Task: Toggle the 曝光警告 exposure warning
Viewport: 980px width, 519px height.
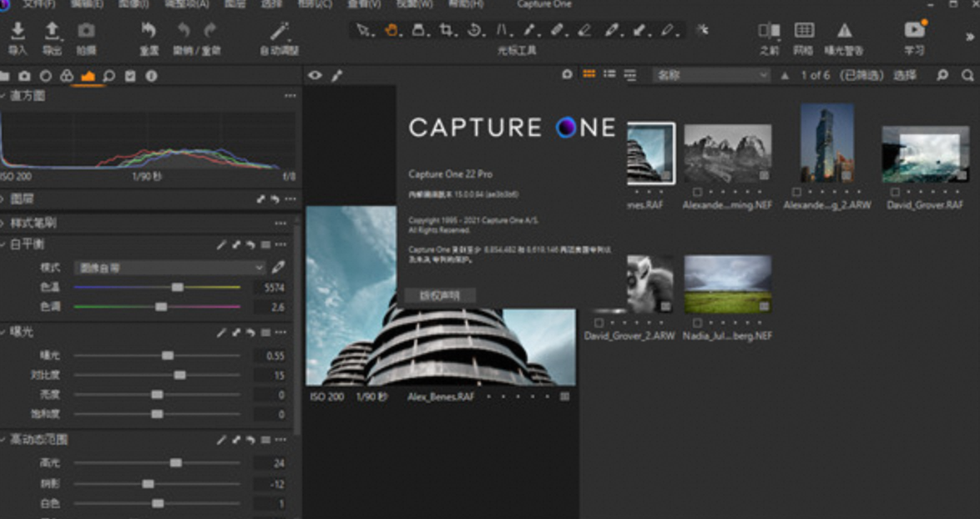Action: [845, 30]
